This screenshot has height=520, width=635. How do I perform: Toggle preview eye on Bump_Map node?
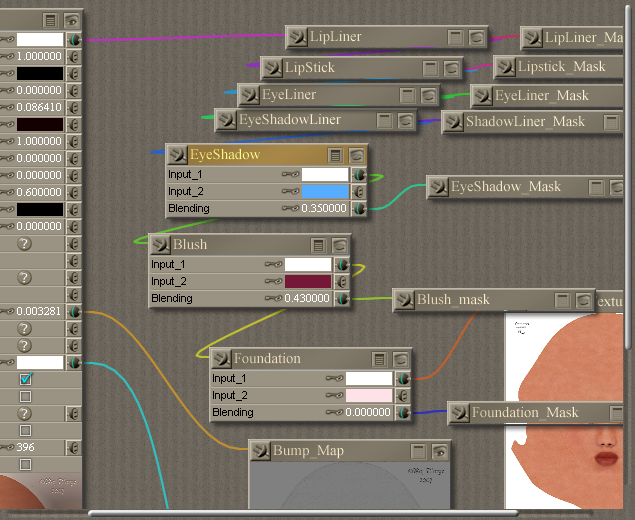coord(437,451)
